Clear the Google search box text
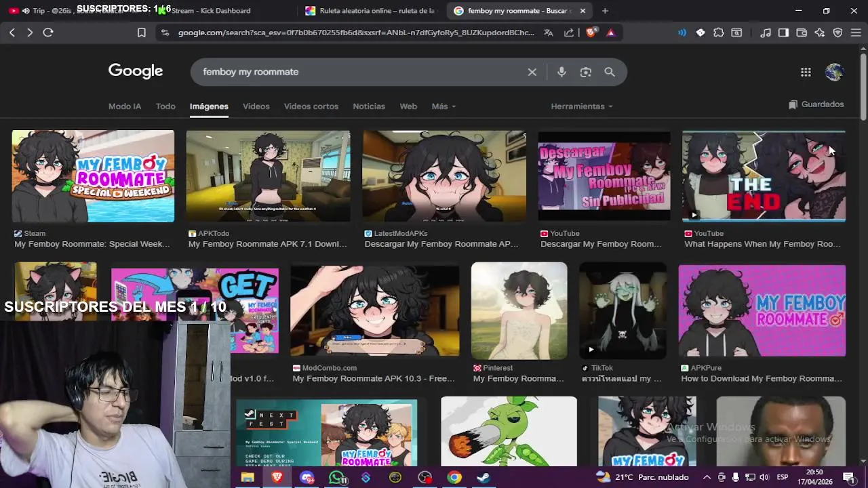The width and height of the screenshot is (868, 488). tap(532, 72)
